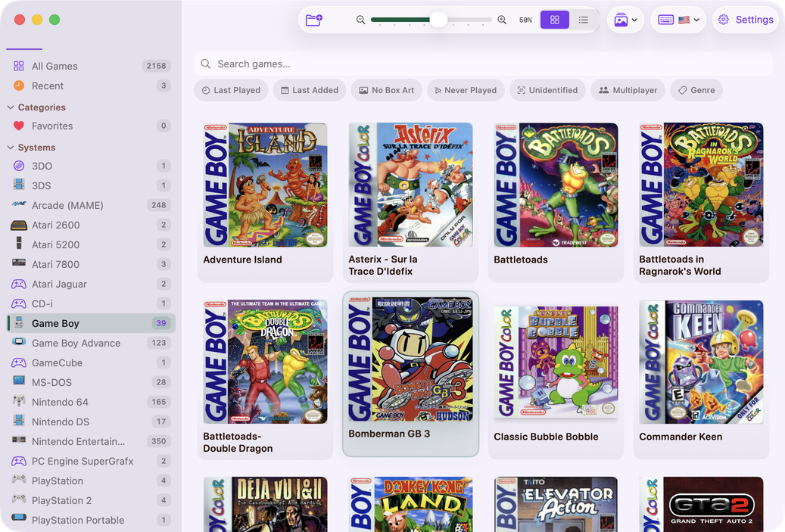Open Settings
This screenshot has height=532, width=785.
[746, 20]
